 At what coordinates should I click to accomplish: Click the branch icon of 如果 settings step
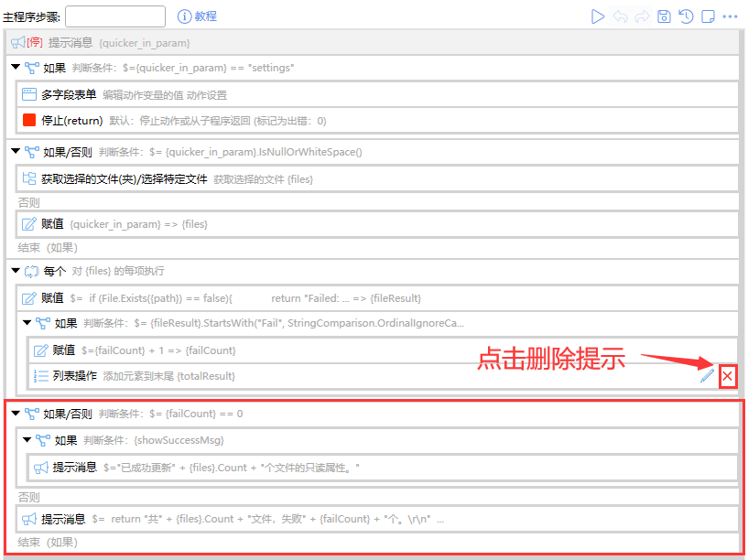32,68
